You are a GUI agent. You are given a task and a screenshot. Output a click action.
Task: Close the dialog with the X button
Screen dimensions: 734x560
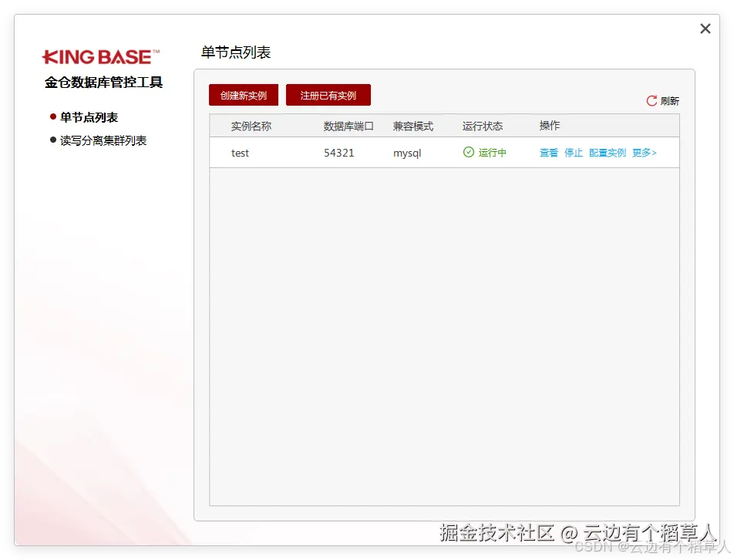(x=705, y=29)
